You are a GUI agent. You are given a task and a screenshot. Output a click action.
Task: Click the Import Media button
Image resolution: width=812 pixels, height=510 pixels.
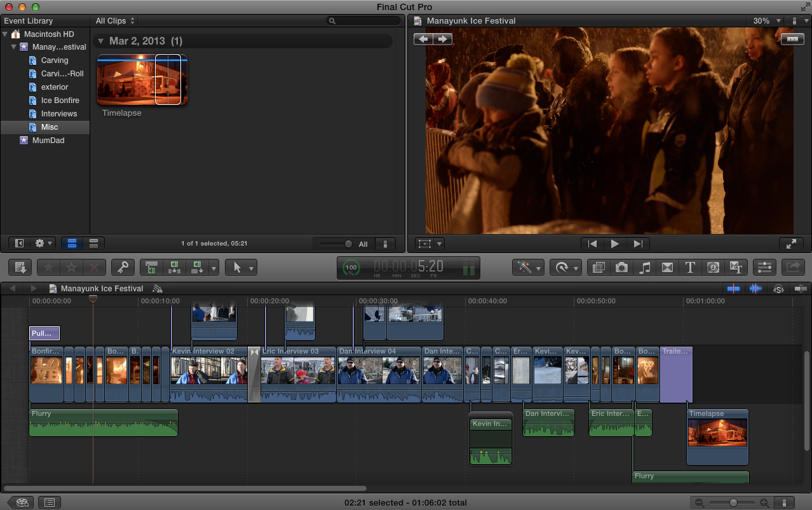(20, 268)
